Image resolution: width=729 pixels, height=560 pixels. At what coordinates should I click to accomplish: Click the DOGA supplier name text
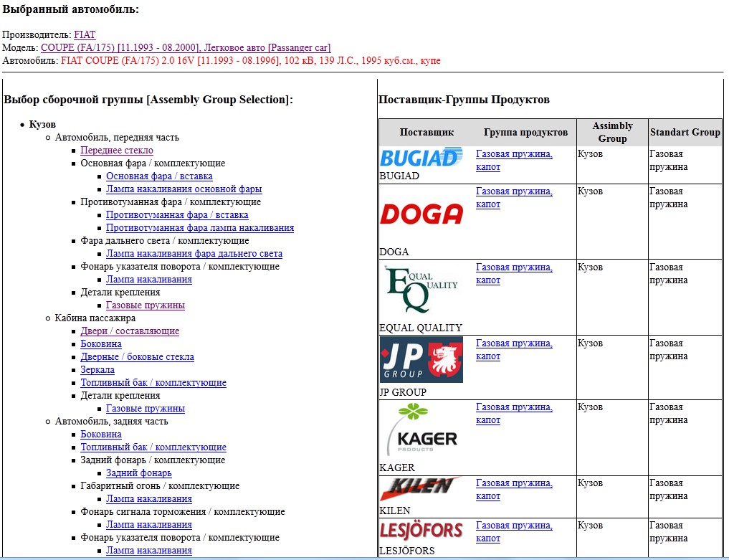point(394,252)
